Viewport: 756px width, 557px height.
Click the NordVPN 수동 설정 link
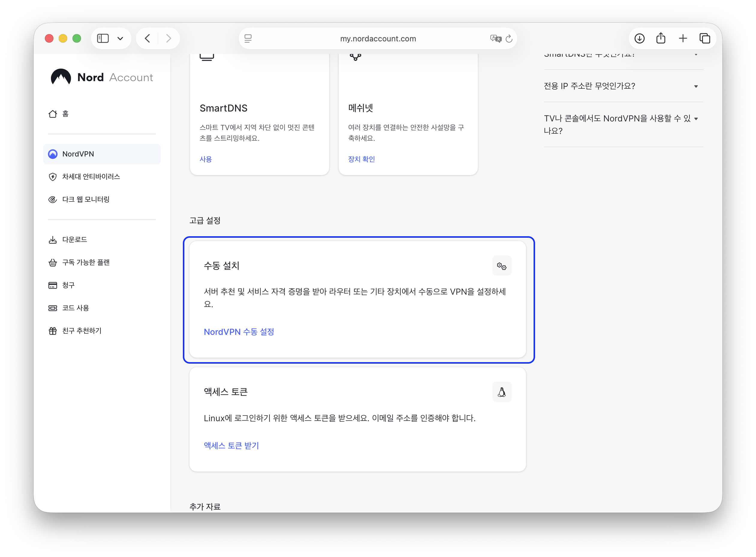point(239,332)
